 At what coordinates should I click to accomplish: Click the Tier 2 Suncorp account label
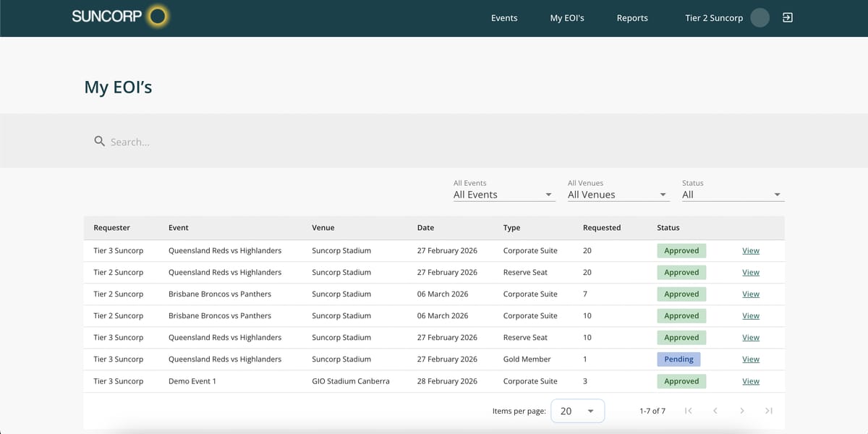tap(714, 18)
